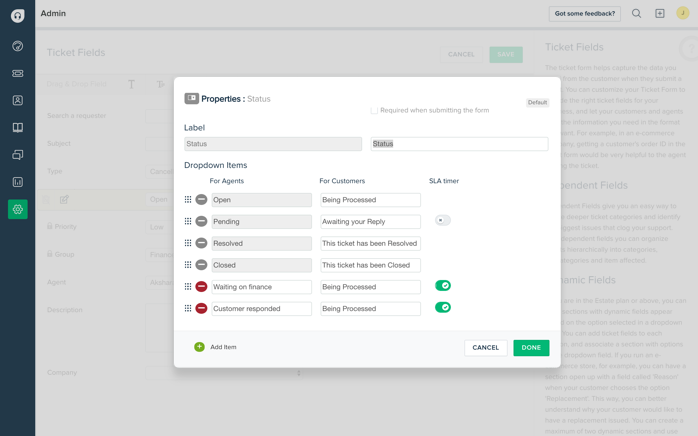
Task: Click the customer label Status field
Action: pyautogui.click(x=459, y=144)
